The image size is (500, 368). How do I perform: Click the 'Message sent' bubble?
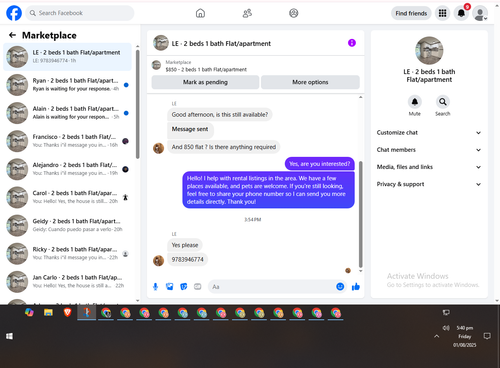point(190,129)
